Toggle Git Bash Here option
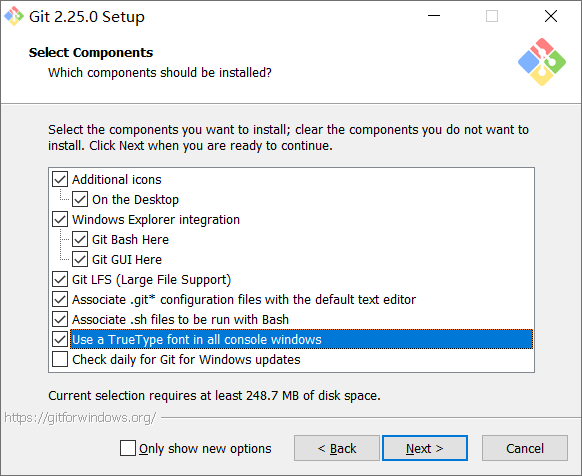Viewport: 582px width, 476px height. [80, 239]
